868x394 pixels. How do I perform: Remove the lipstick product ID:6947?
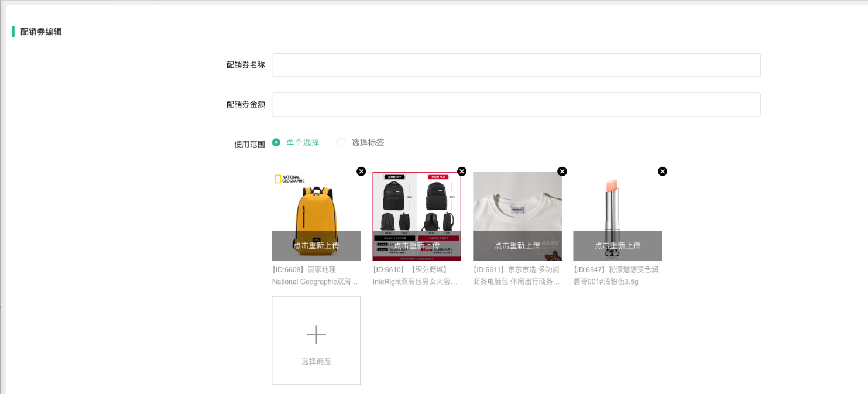[x=663, y=172]
